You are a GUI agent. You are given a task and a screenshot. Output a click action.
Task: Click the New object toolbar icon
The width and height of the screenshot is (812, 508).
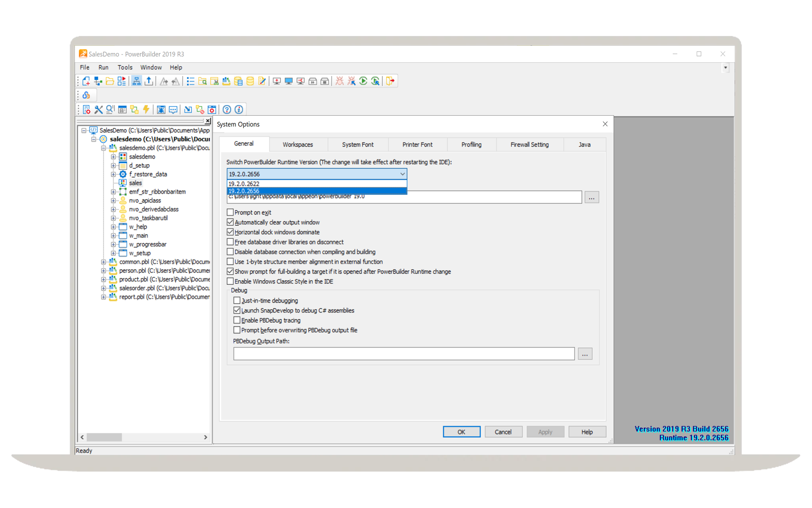(x=86, y=81)
